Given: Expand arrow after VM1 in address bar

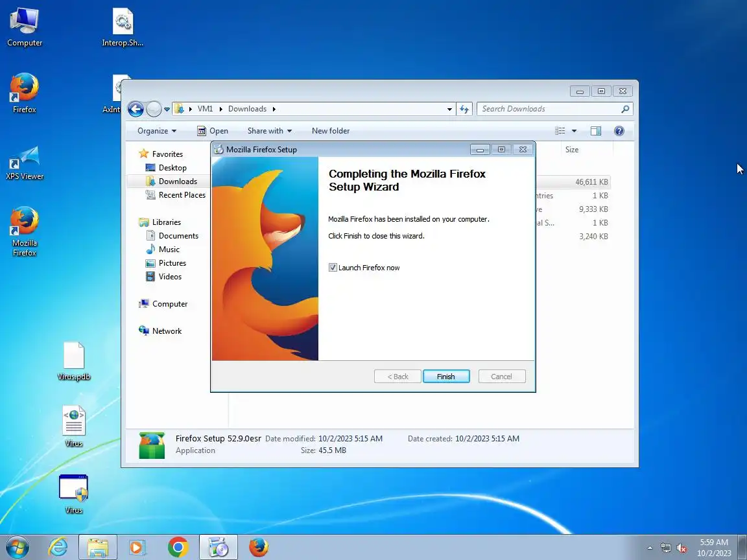Looking at the screenshot, I should (220, 109).
